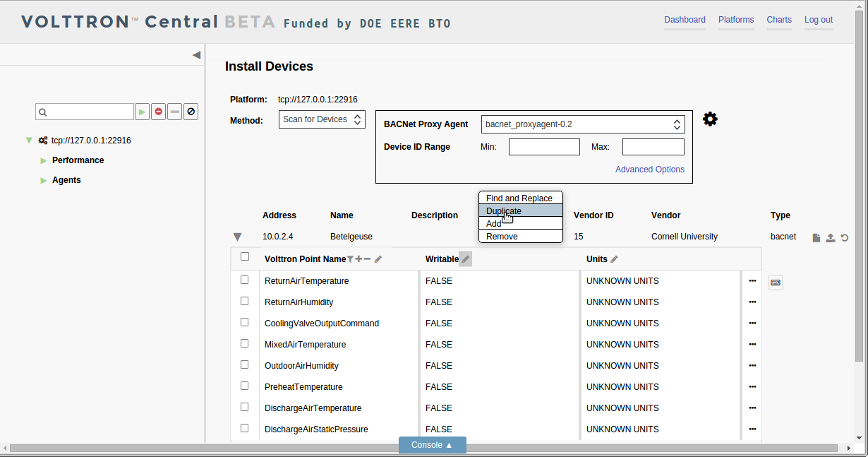
Task: Check the ReturnAirHumidity row checkbox
Action: pyautogui.click(x=245, y=301)
